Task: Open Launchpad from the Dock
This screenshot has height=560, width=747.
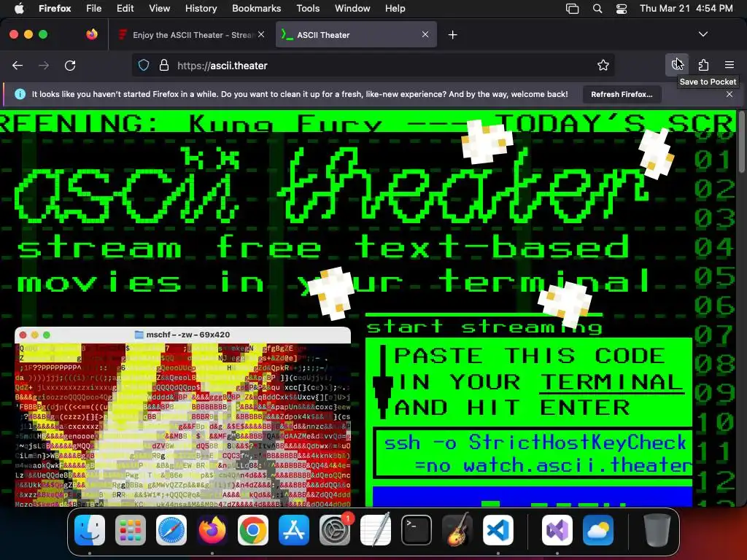Action: tap(131, 530)
